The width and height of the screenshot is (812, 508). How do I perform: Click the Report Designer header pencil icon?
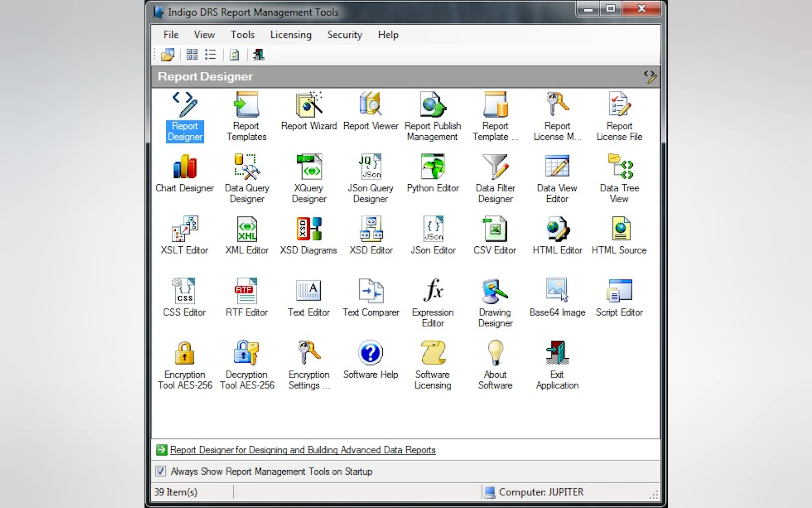point(650,76)
